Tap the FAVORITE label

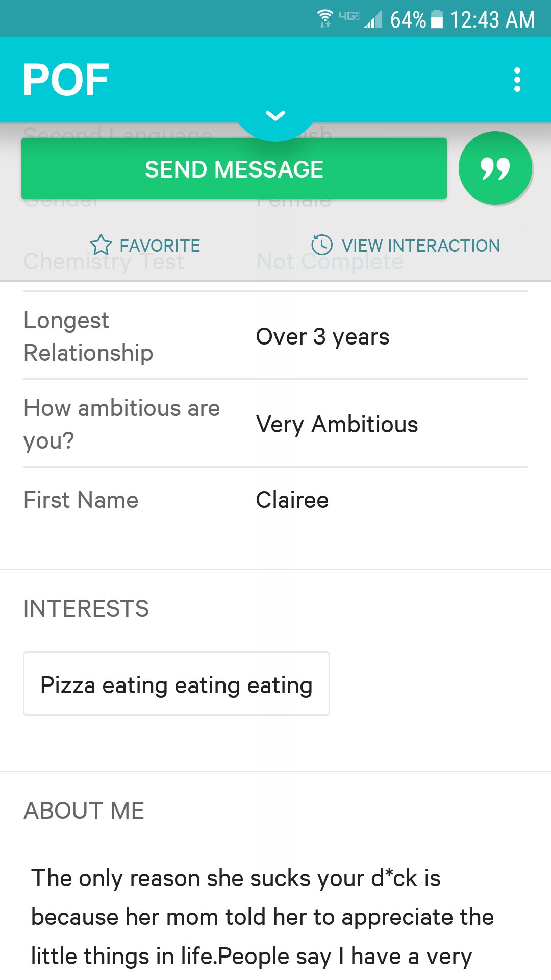tap(160, 246)
